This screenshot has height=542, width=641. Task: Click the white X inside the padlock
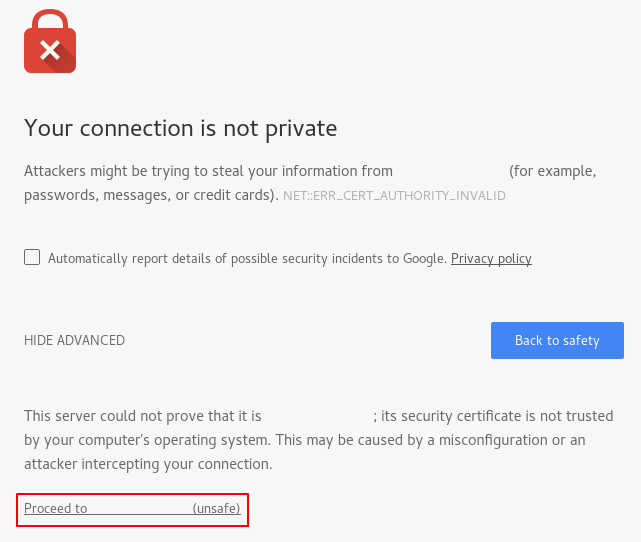(x=50, y=50)
